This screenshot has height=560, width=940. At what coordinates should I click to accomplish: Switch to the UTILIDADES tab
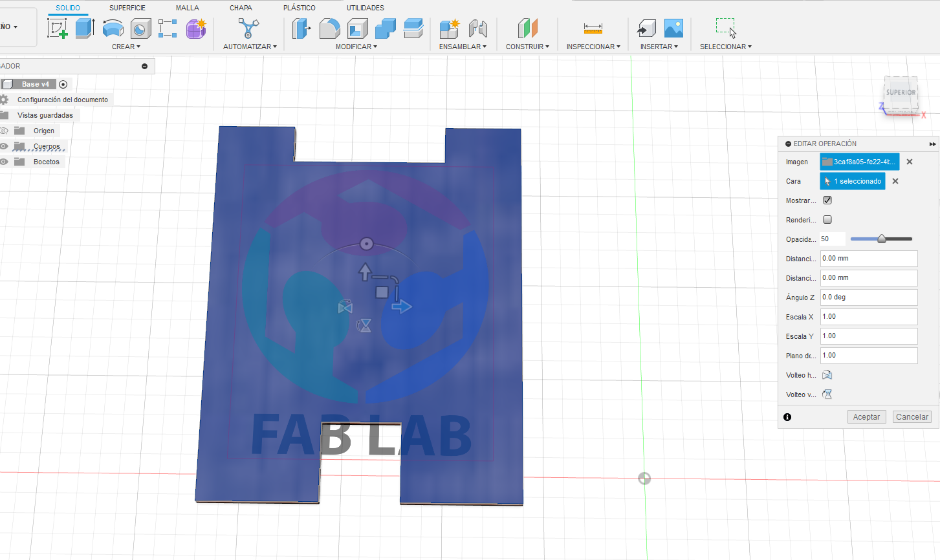[x=366, y=8]
